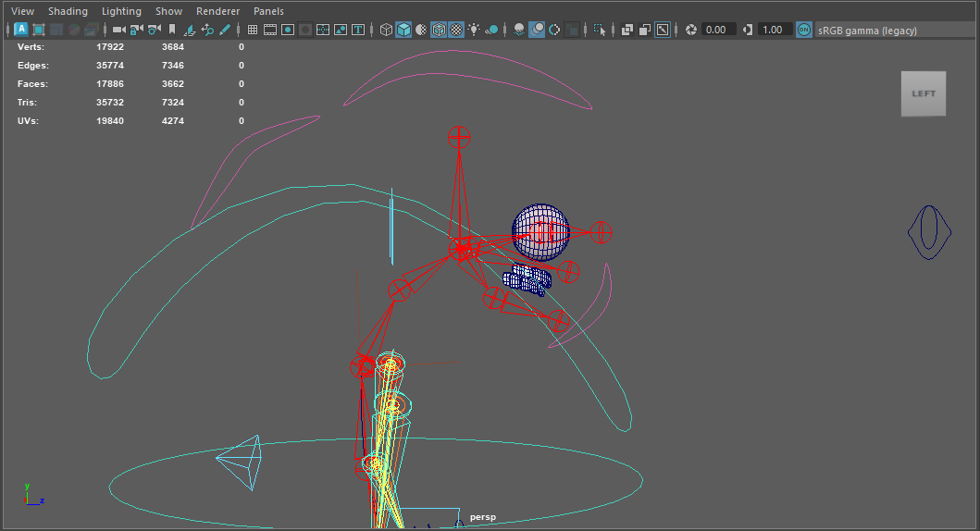Open the Panels menu

tap(268, 11)
